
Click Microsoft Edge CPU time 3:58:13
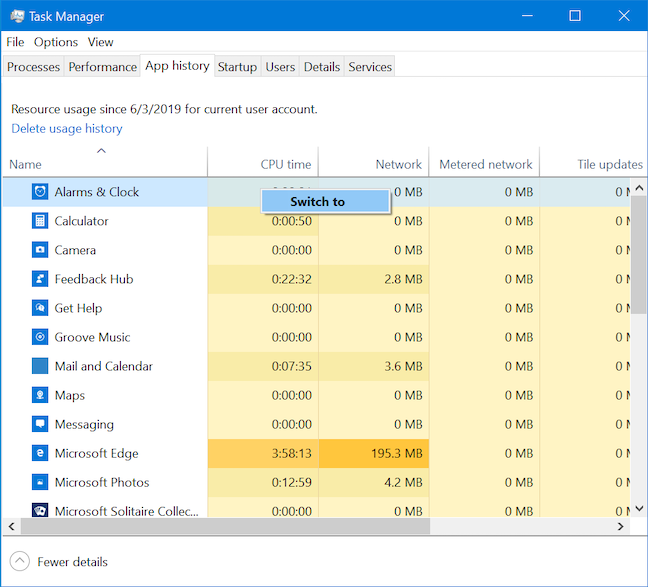click(291, 453)
